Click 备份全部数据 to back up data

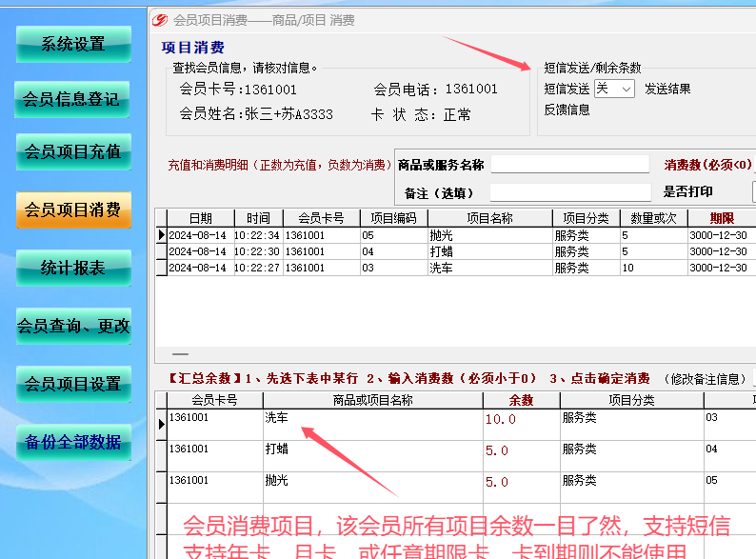click(x=73, y=442)
